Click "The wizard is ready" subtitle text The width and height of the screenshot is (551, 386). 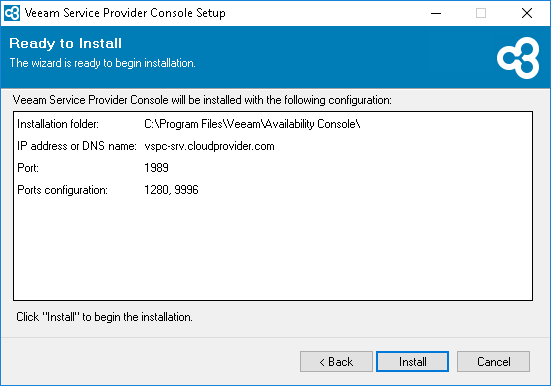(102, 63)
